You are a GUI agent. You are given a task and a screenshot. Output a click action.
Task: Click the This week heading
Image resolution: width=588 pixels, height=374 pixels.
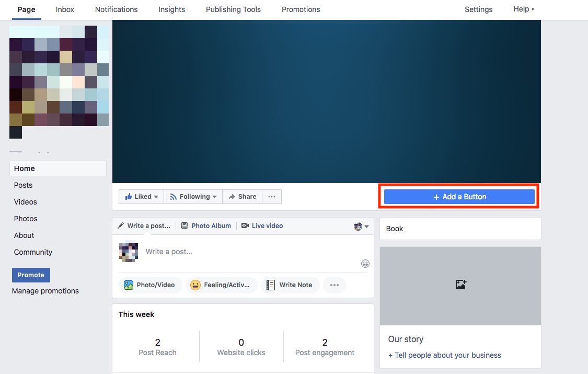[136, 314]
